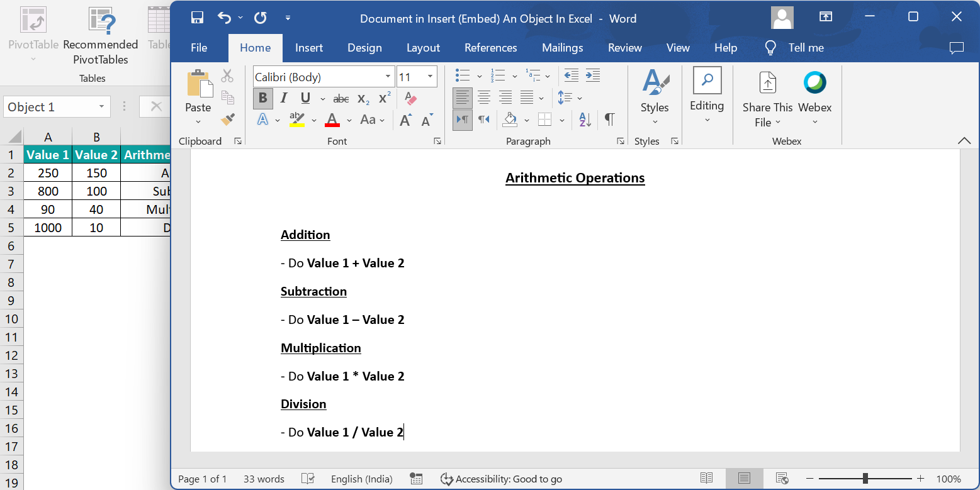The height and width of the screenshot is (490, 980).
Task: Toggle Italic formatting
Action: 284,98
